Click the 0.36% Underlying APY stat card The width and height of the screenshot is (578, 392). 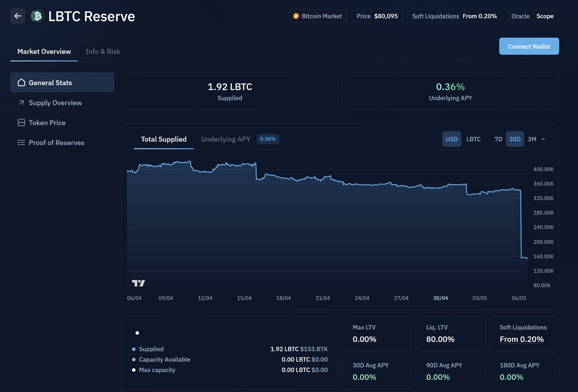(450, 91)
